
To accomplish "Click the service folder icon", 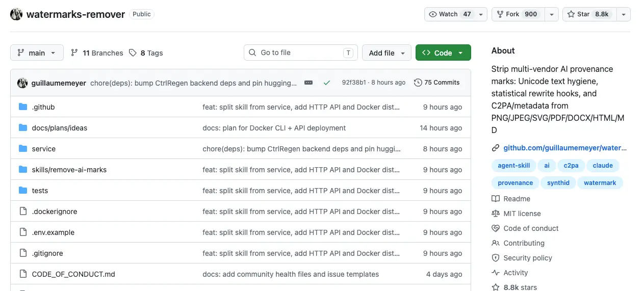I will coord(23,149).
